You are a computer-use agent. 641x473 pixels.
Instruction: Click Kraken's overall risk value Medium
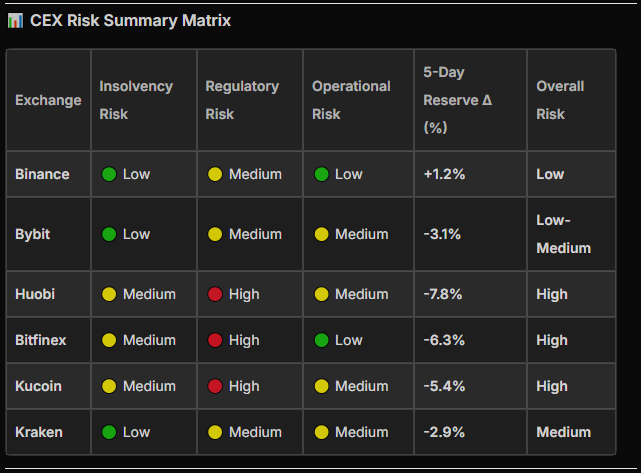(x=564, y=432)
